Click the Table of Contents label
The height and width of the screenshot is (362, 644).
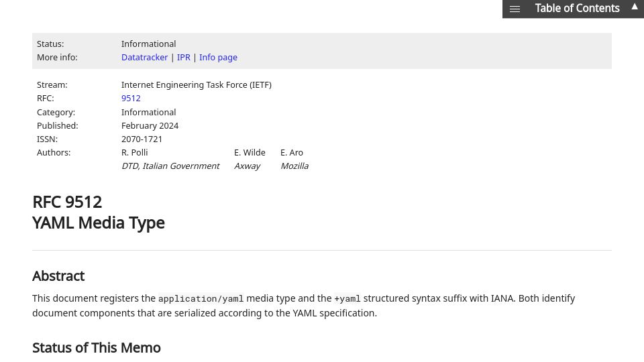(577, 8)
